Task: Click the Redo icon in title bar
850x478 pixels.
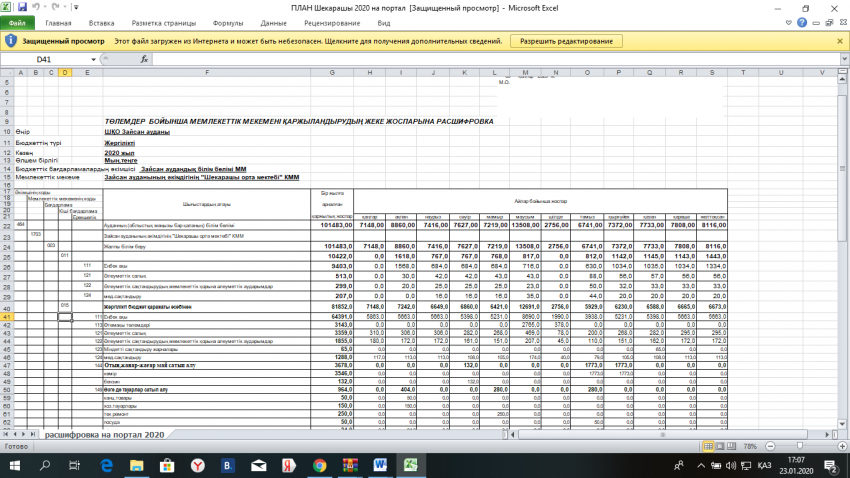Action: point(55,7)
